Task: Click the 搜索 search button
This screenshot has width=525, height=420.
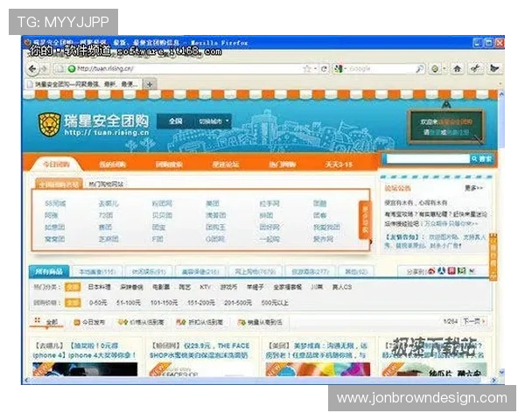Action: coord(482,158)
